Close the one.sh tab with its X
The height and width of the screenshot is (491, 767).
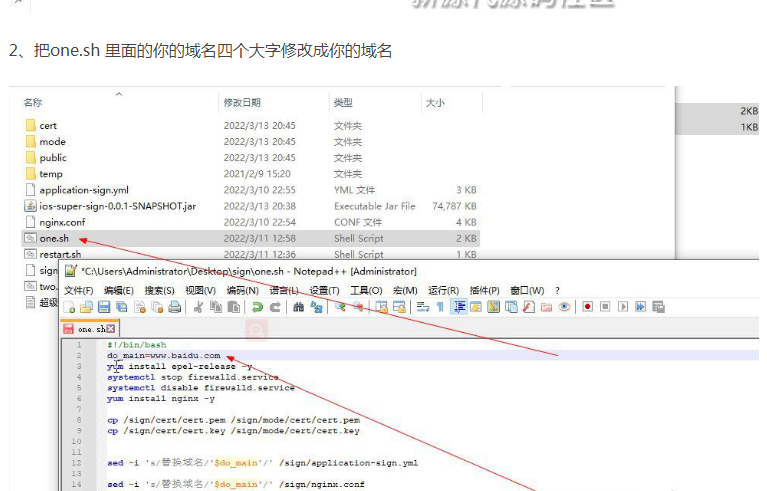(111, 329)
